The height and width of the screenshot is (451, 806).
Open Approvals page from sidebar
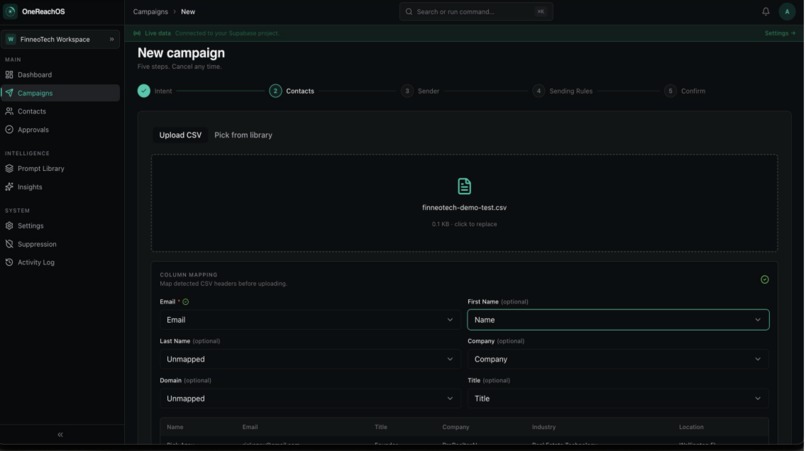60,130
